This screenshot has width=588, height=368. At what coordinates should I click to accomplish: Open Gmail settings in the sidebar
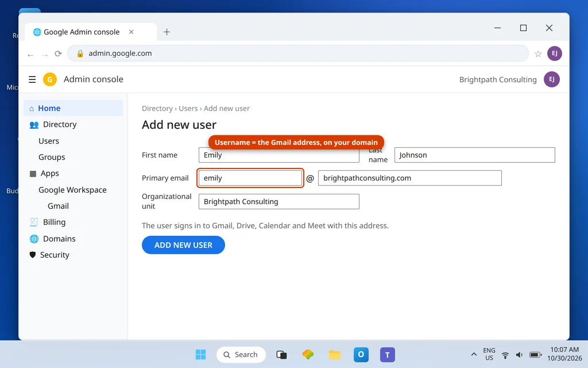coord(73,206)
